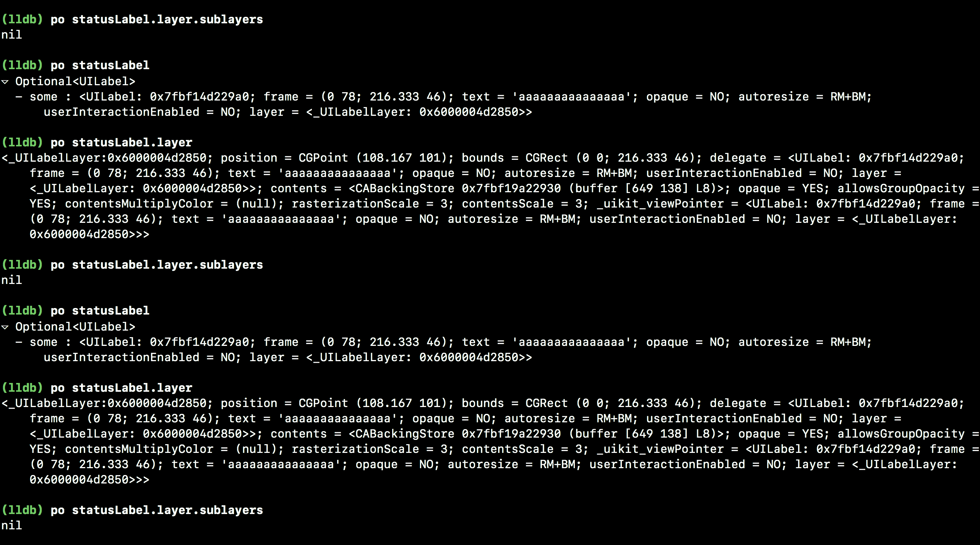This screenshot has width=980, height=545.
Task: Click the last (lldb) prompt
Action: [x=22, y=510]
